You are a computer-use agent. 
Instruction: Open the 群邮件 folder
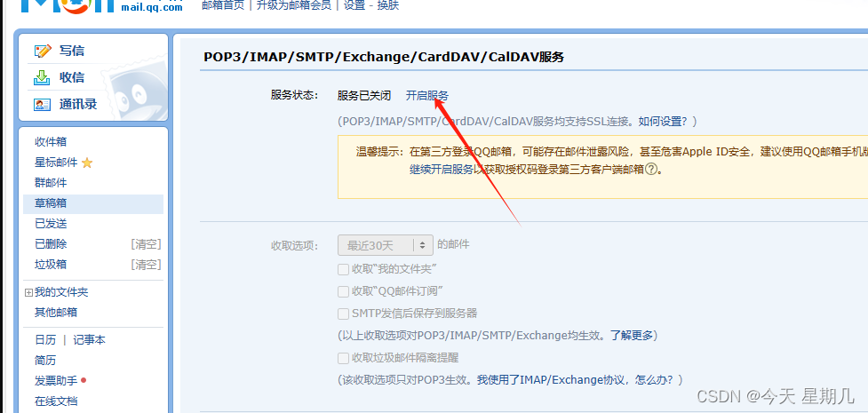(51, 183)
